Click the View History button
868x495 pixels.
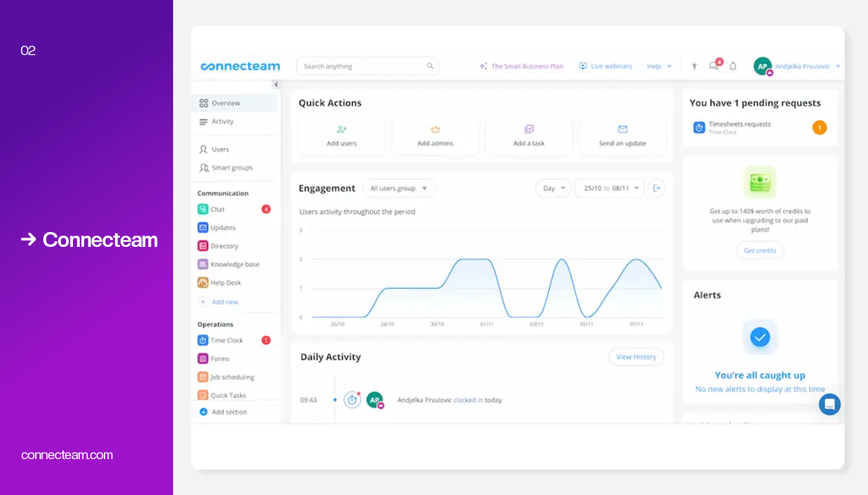pyautogui.click(x=636, y=356)
